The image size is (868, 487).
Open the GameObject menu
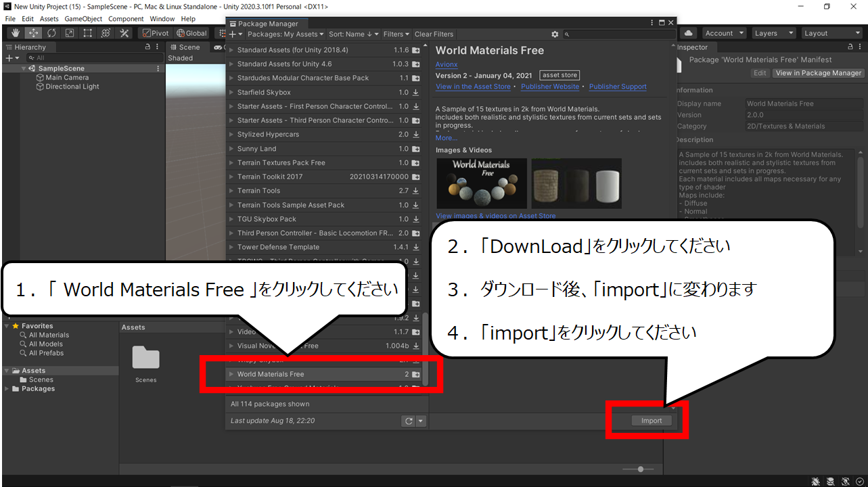[x=83, y=19]
